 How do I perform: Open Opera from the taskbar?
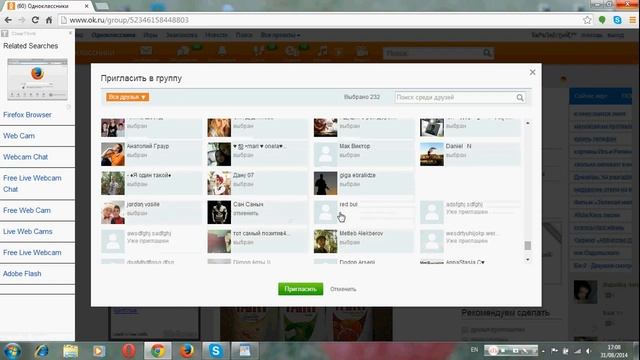pyautogui.click(x=128, y=351)
